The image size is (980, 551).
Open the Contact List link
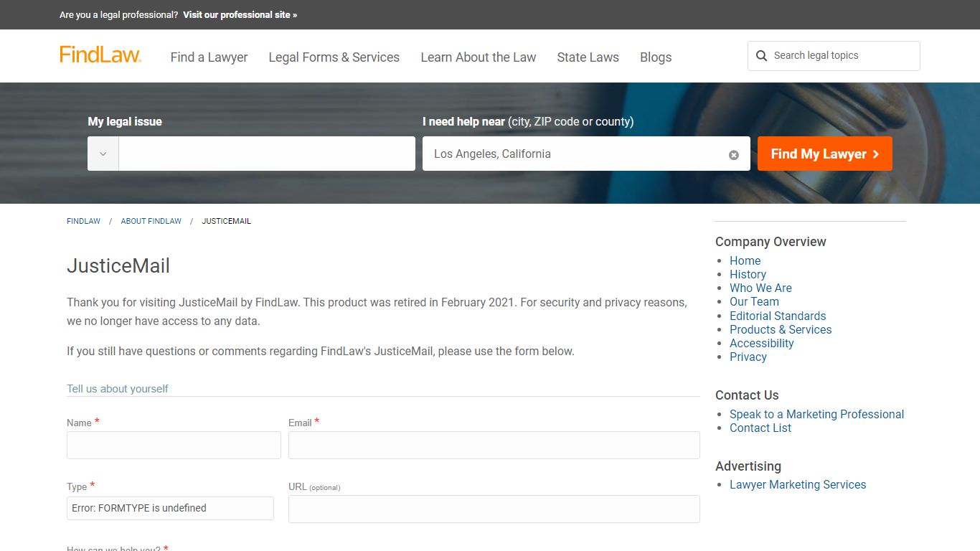[x=760, y=428]
